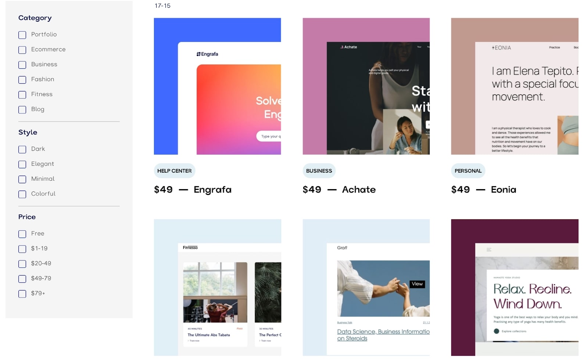This screenshot has width=588, height=364.
Task: Open the Achate template preview image
Action: pyautogui.click(x=366, y=86)
